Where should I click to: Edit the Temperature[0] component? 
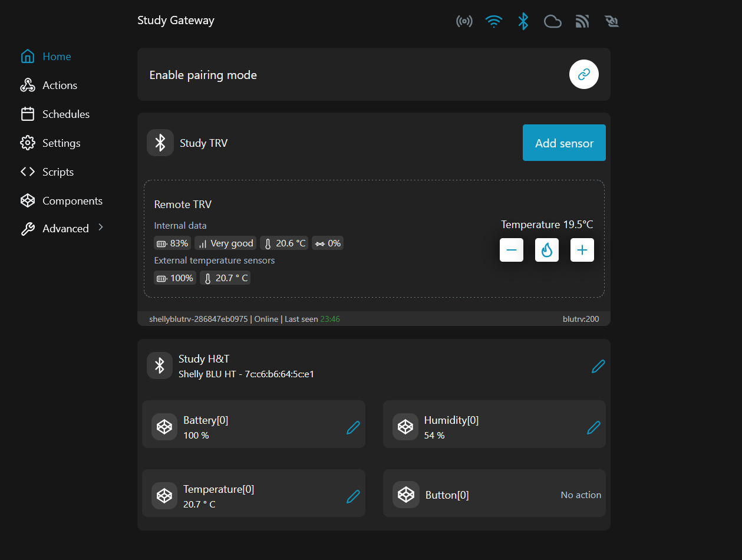pos(353,496)
